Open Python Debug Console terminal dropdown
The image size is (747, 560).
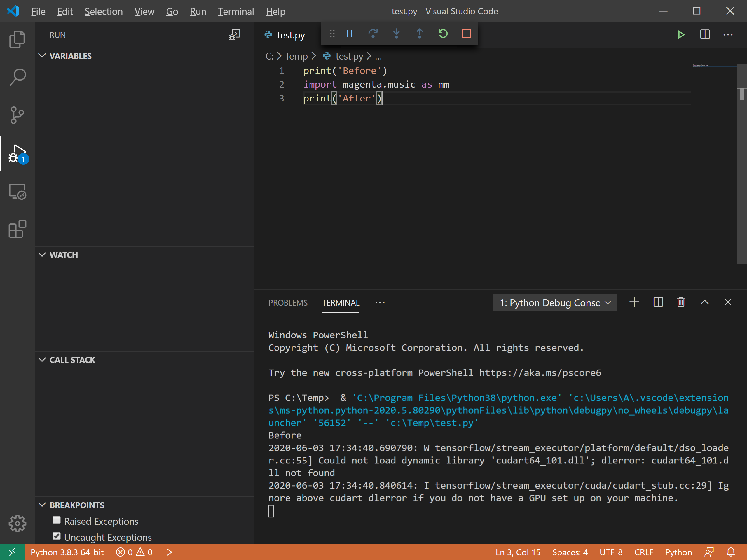click(555, 303)
